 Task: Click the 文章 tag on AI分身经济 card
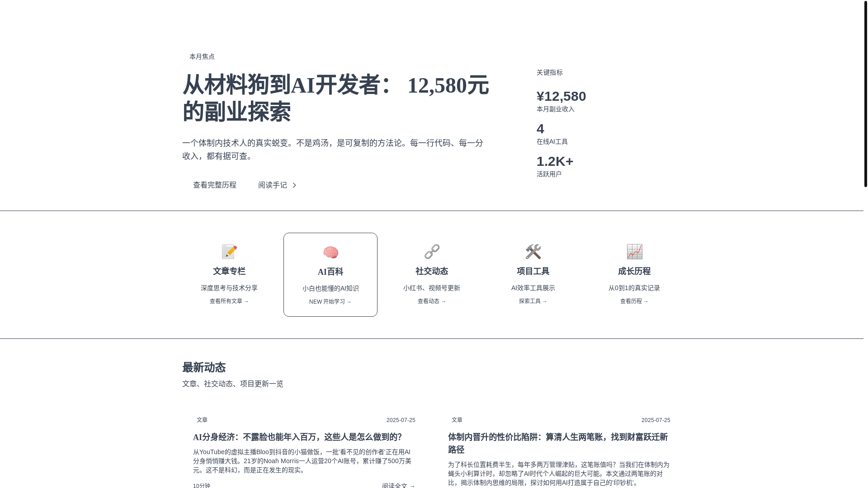tap(202, 420)
